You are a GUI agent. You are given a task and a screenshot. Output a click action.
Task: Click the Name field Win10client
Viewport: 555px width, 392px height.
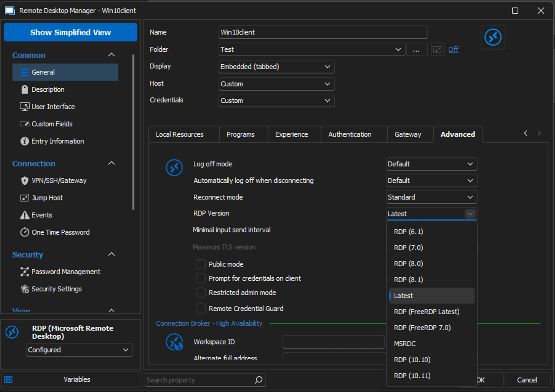click(323, 32)
